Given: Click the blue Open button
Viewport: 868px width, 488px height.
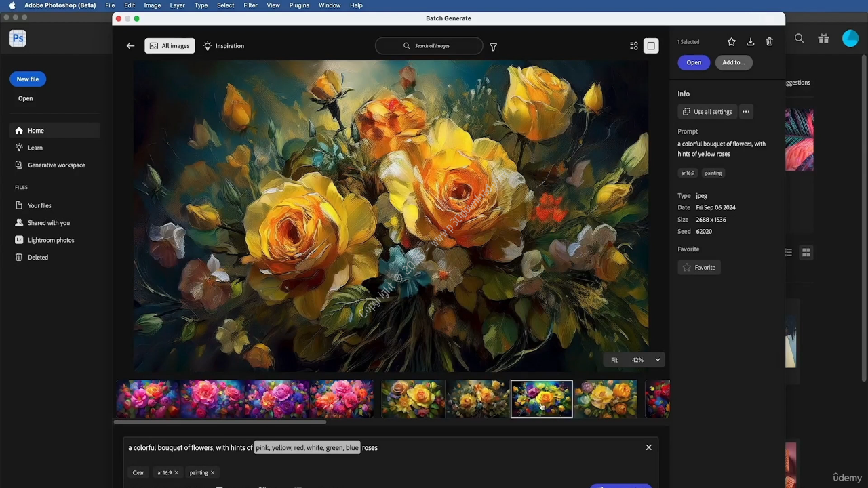Looking at the screenshot, I should (x=693, y=62).
